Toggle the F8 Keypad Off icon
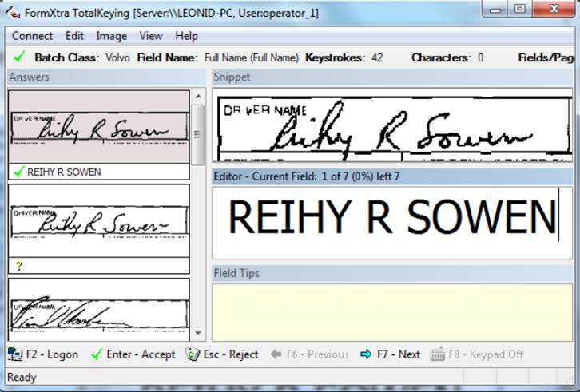 click(x=437, y=354)
